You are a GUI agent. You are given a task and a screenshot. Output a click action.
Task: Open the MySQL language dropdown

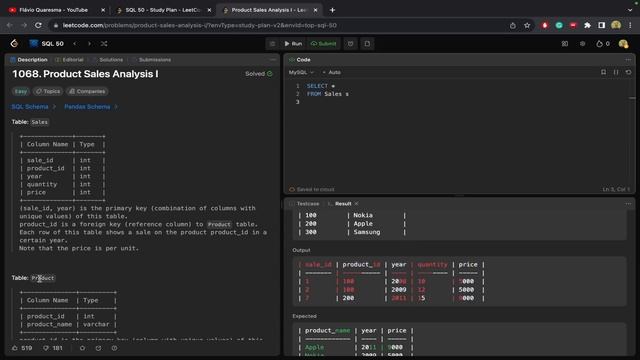301,72
